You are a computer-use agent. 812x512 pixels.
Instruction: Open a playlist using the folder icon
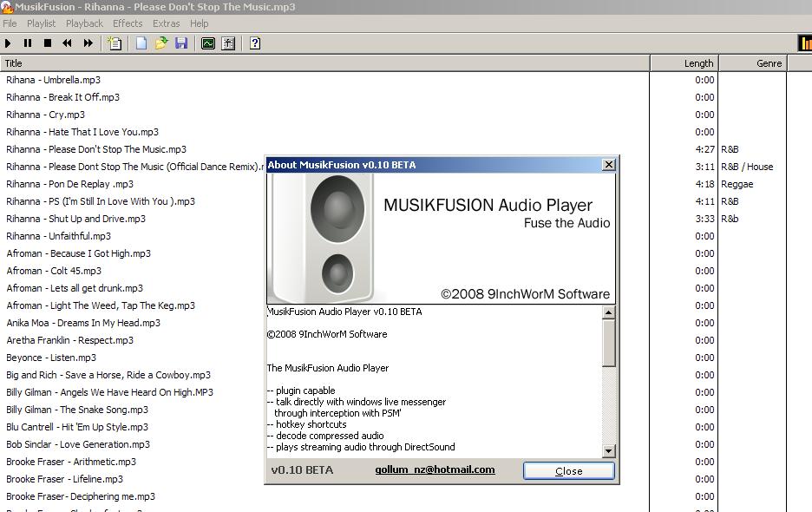click(161, 43)
